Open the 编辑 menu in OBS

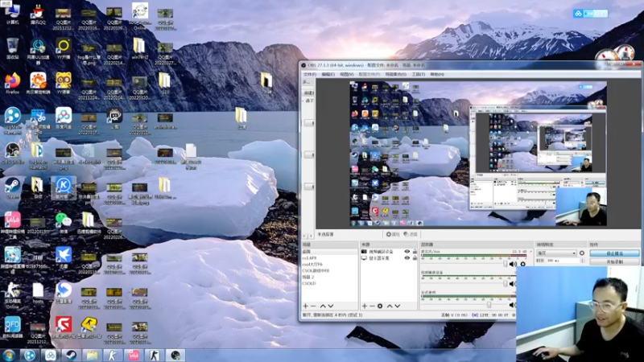[328, 74]
